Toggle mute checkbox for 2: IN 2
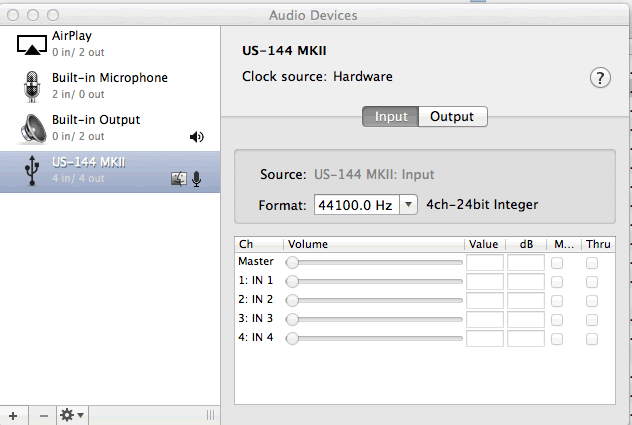 click(557, 301)
